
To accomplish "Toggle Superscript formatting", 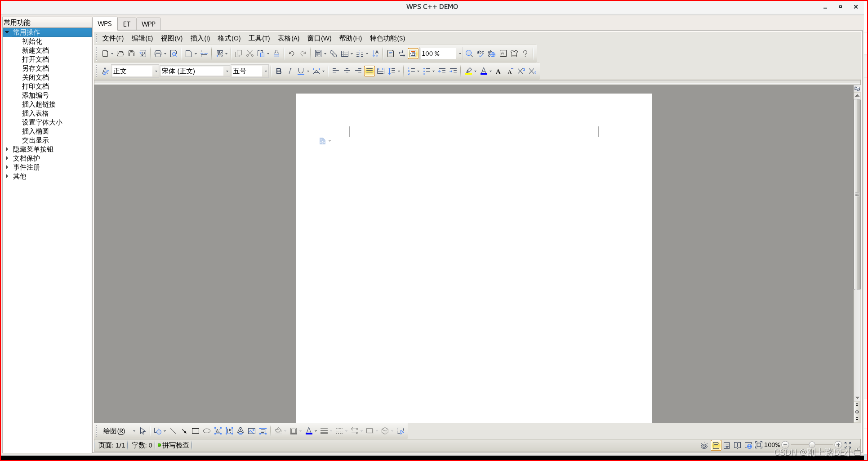I will pyautogui.click(x=521, y=71).
